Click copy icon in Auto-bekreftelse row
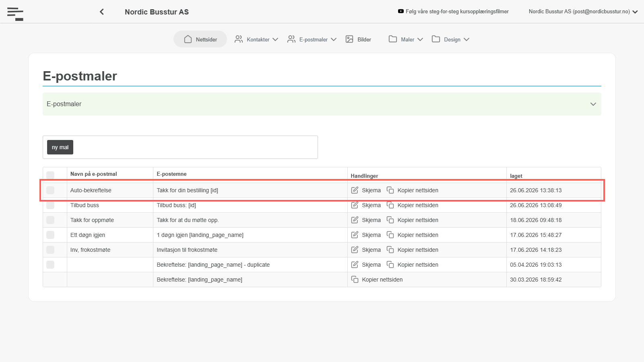The width and height of the screenshot is (644, 362). coord(390,190)
